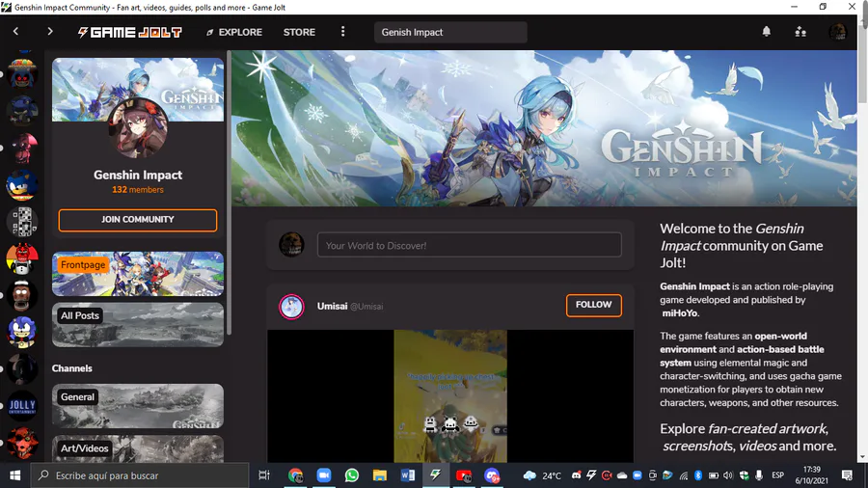This screenshot has height=488, width=868.
Task: Click the Game Jolt client taskbar icon
Action: pos(436,475)
